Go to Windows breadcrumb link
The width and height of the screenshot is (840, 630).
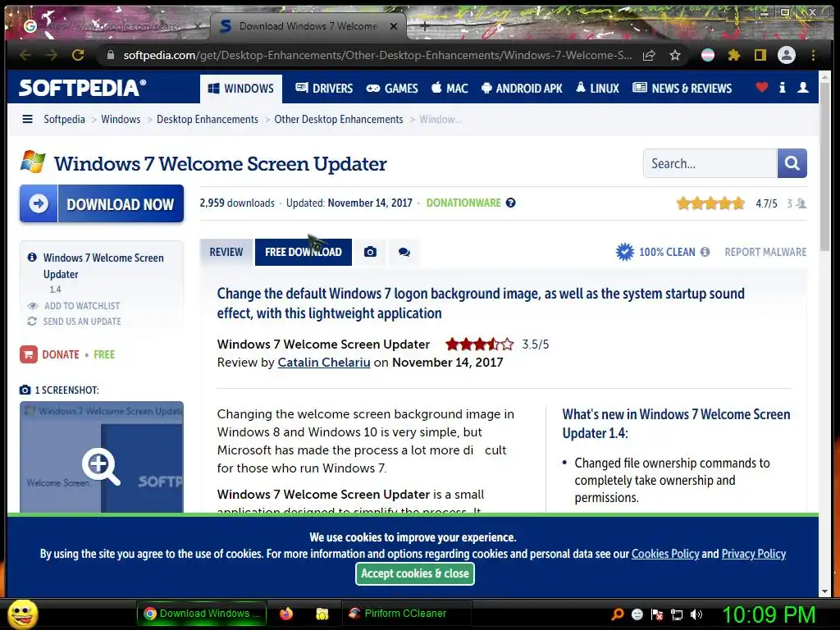pos(121,120)
